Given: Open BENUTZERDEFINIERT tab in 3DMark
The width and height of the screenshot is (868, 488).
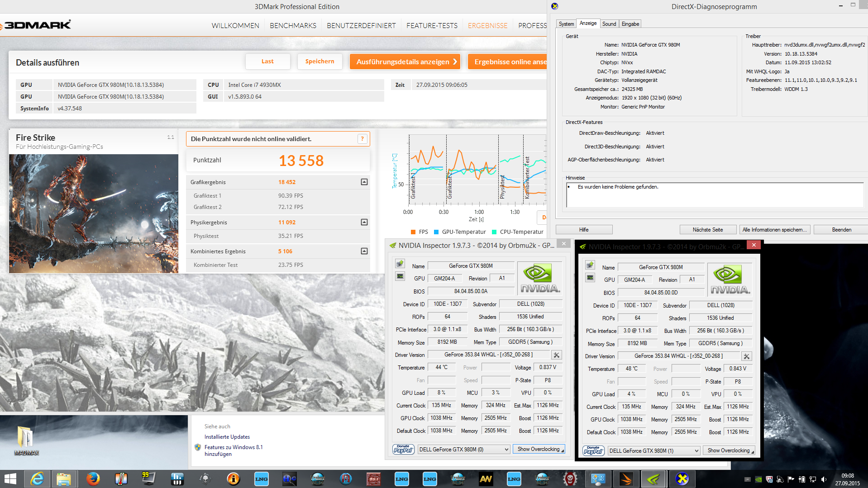Looking at the screenshot, I should pos(361,25).
